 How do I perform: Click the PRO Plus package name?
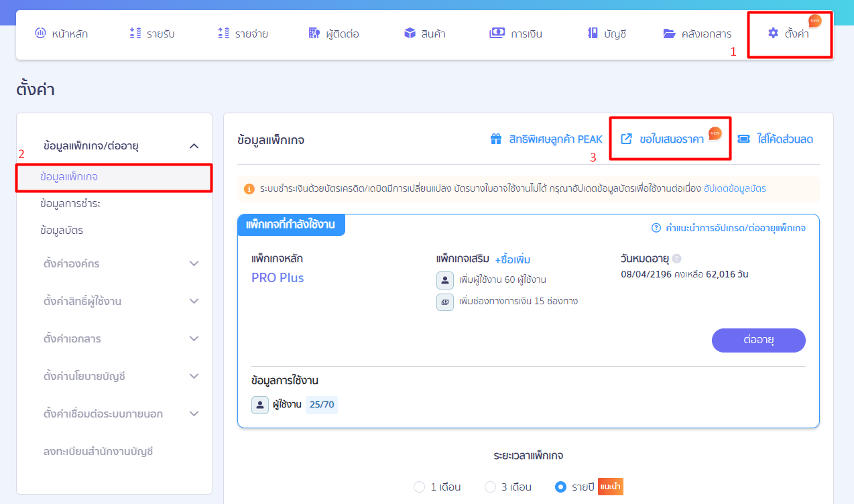pos(278,278)
